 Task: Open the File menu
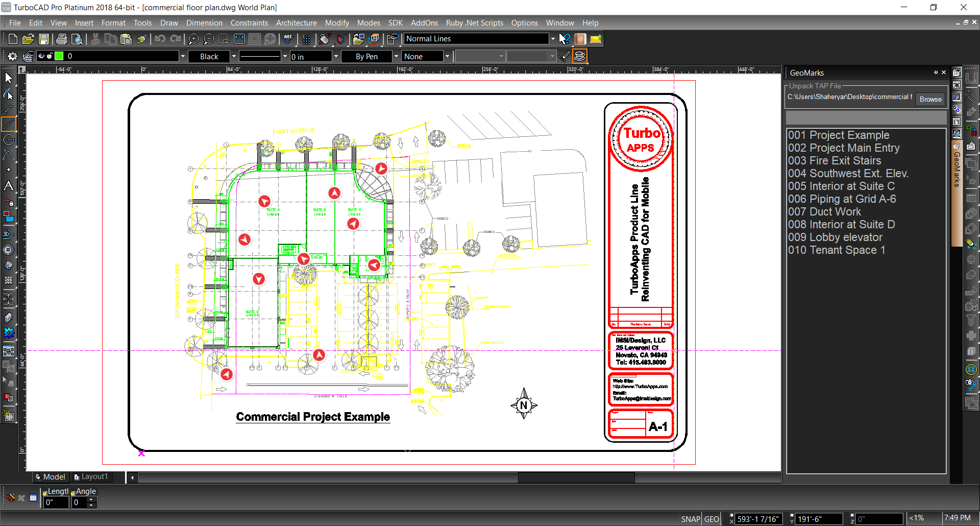point(15,23)
